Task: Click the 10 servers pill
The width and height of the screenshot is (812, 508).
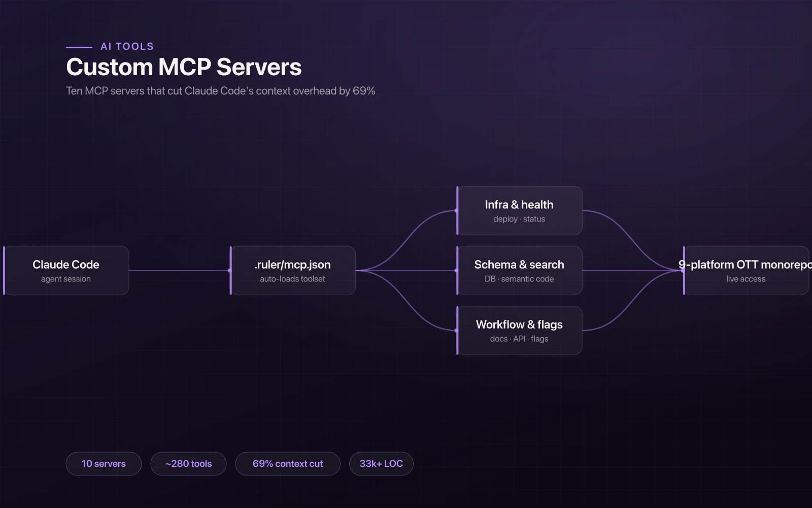Action: coord(104,464)
